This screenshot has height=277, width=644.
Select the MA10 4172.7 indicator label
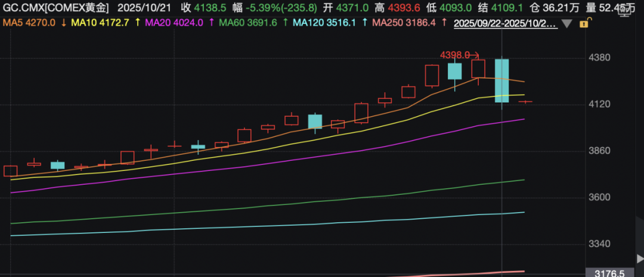click(97, 23)
